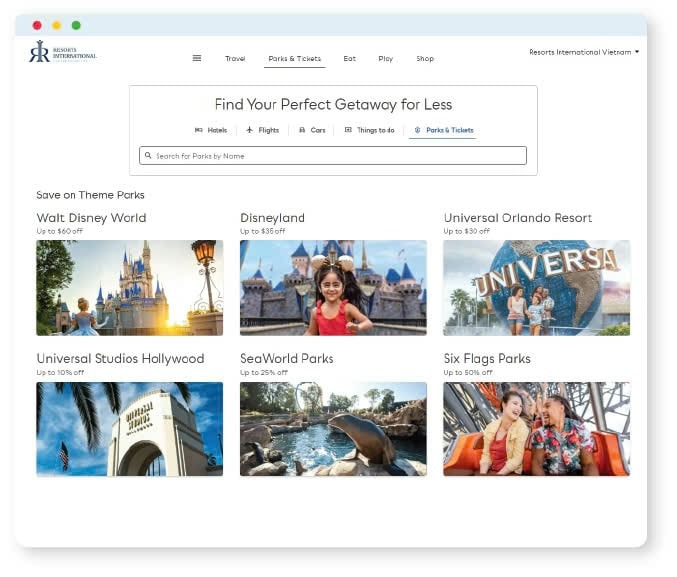Viewport: 677px width, 577px height.
Task: Click the 'Up to $60 off' text
Action: pos(60,231)
